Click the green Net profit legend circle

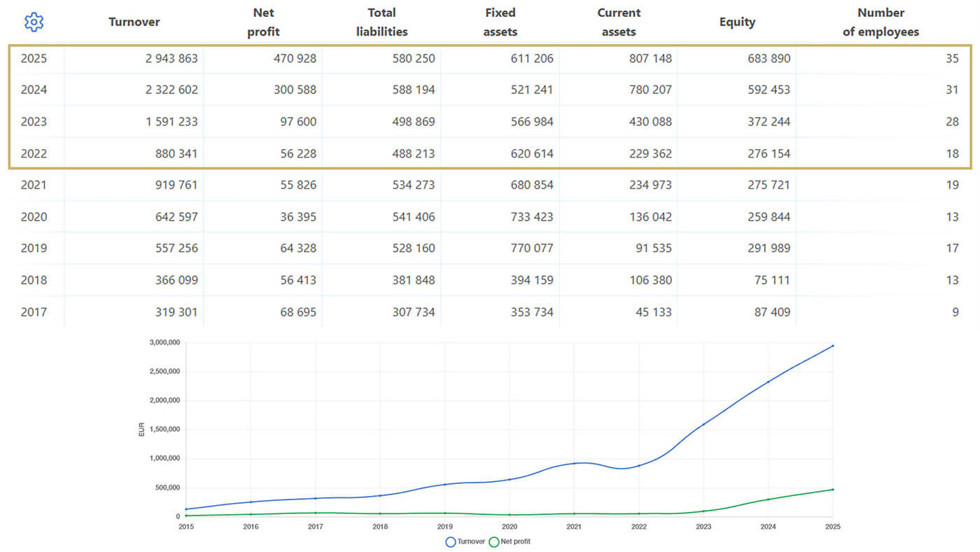coord(493,541)
